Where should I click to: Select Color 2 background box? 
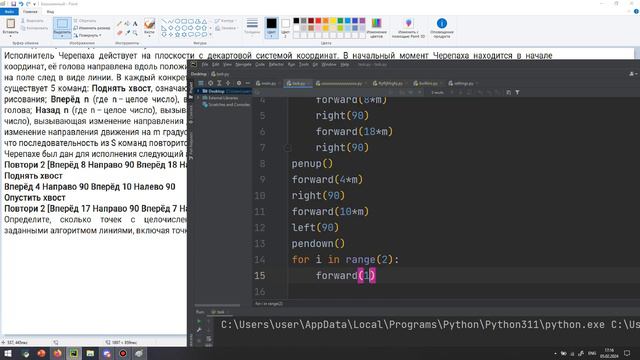pyautogui.click(x=286, y=27)
